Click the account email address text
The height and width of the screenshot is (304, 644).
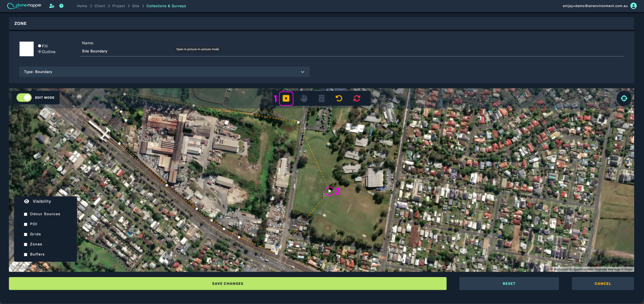(595, 6)
